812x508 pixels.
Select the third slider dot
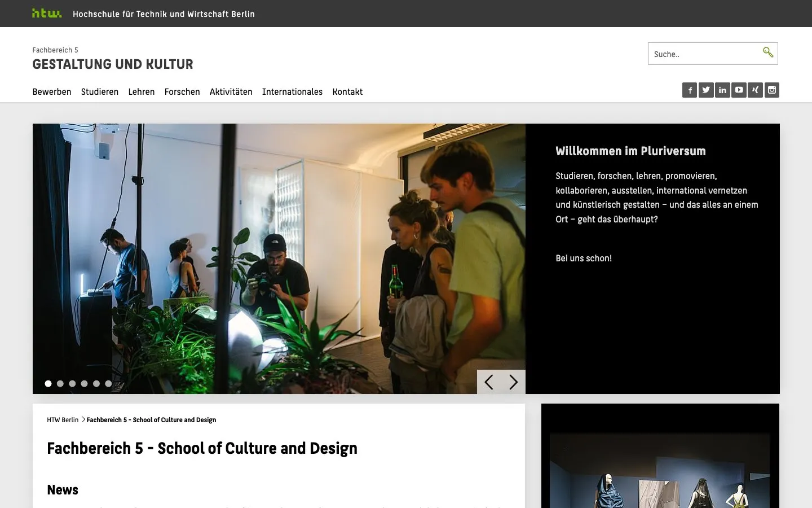point(72,384)
